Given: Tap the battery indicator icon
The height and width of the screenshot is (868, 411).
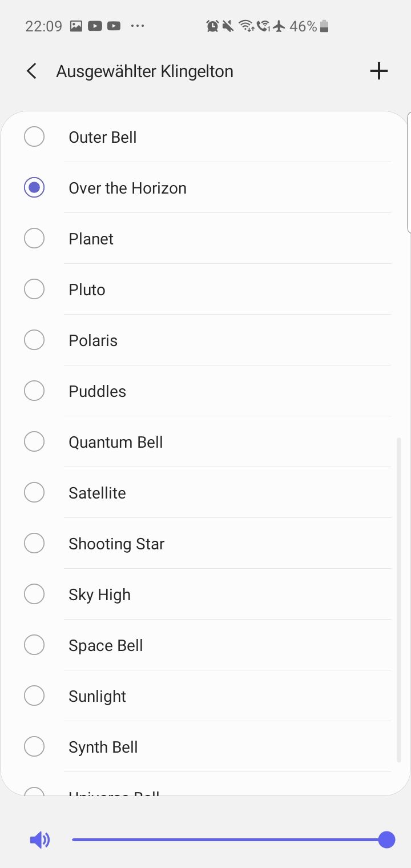Looking at the screenshot, I should tap(325, 26).
